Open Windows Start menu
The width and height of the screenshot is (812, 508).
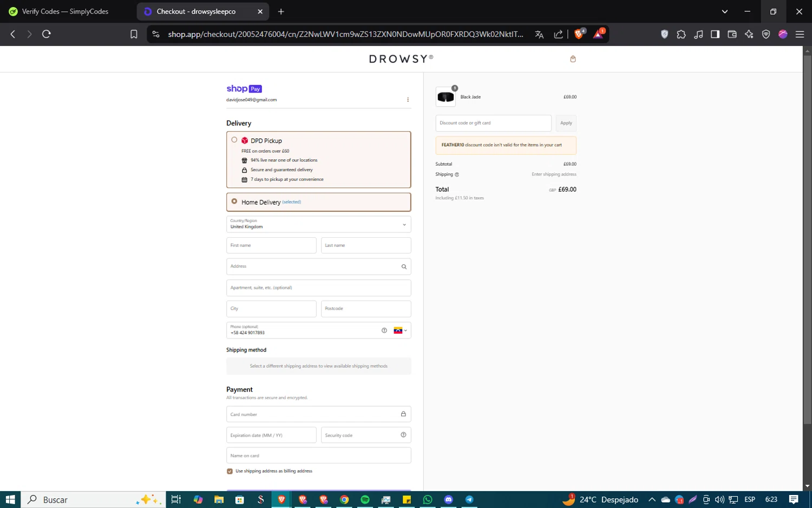pyautogui.click(x=10, y=499)
